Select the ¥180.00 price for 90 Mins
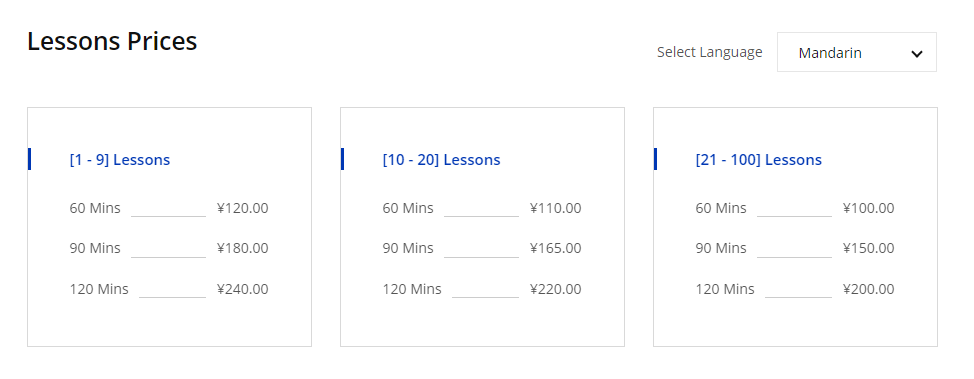This screenshot has height=379, width=974. pos(243,249)
